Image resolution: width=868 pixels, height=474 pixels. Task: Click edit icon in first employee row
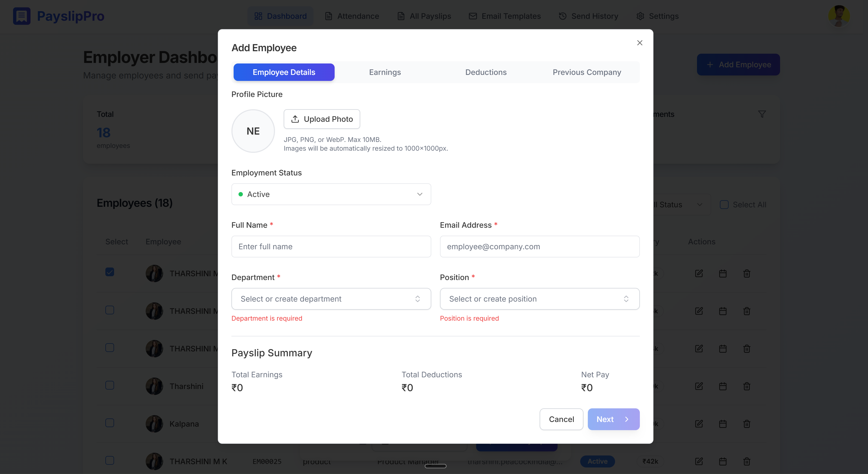pos(699,274)
